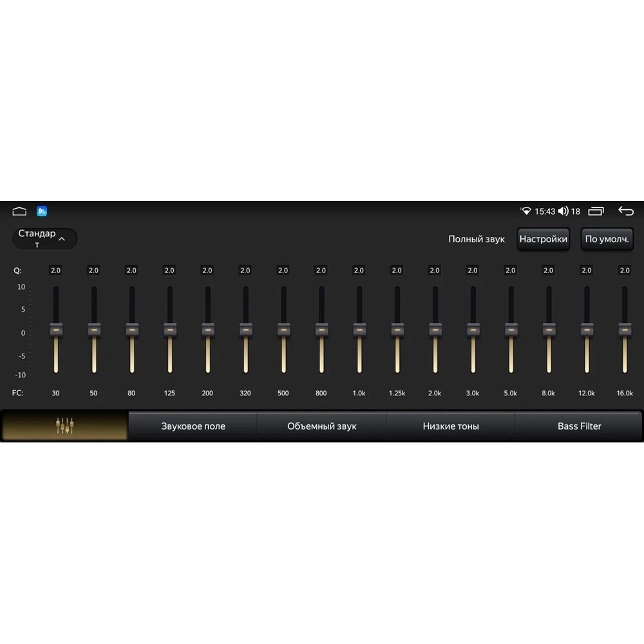The image size is (644, 644).
Task: Select the Q value above 125 Hz band
Action: [169, 270]
